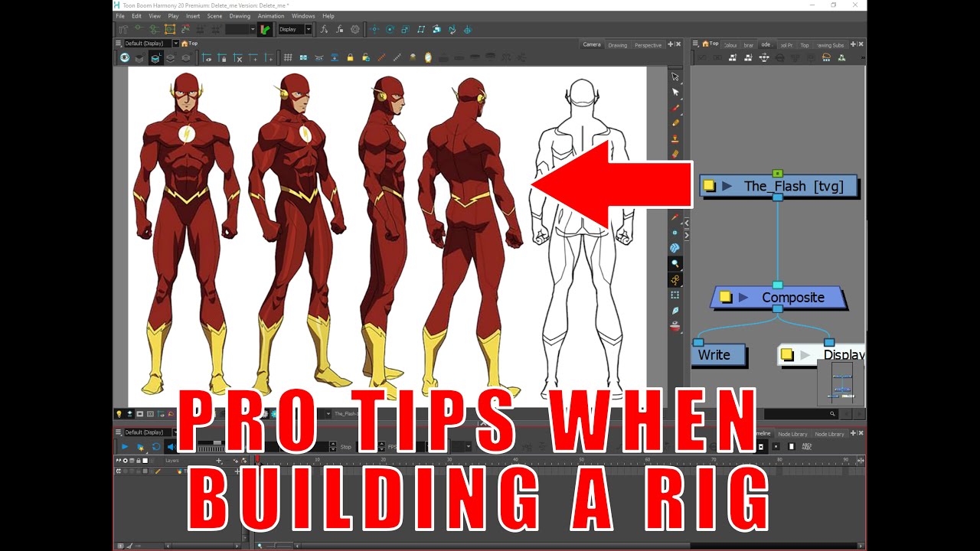The image size is (980, 551).
Task: Click the settings gear icon in top toolbar
Action: [x=355, y=29]
